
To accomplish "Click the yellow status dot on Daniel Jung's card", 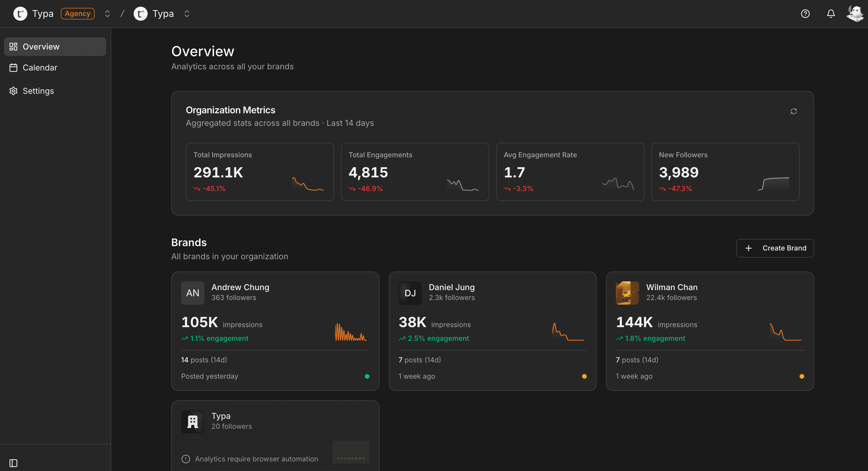I will point(584,376).
